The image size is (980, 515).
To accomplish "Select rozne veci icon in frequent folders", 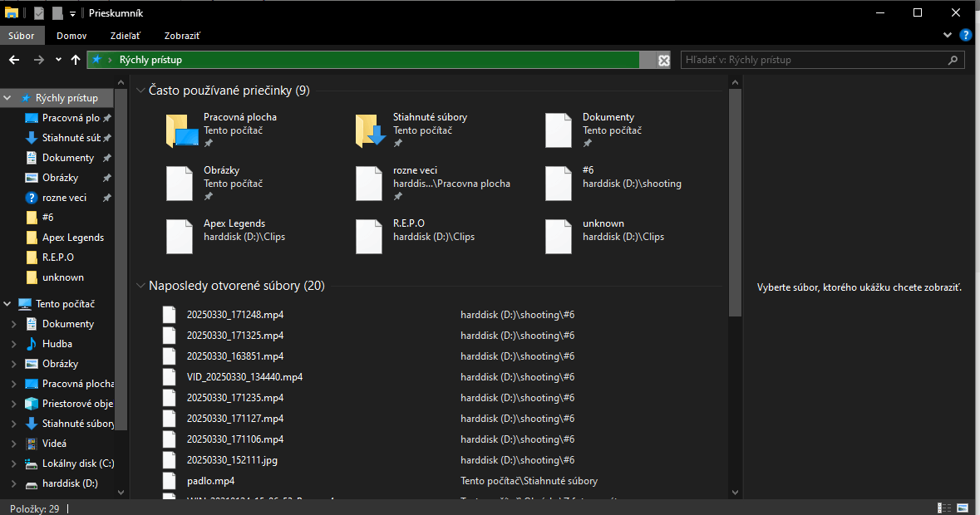I will [x=369, y=184].
